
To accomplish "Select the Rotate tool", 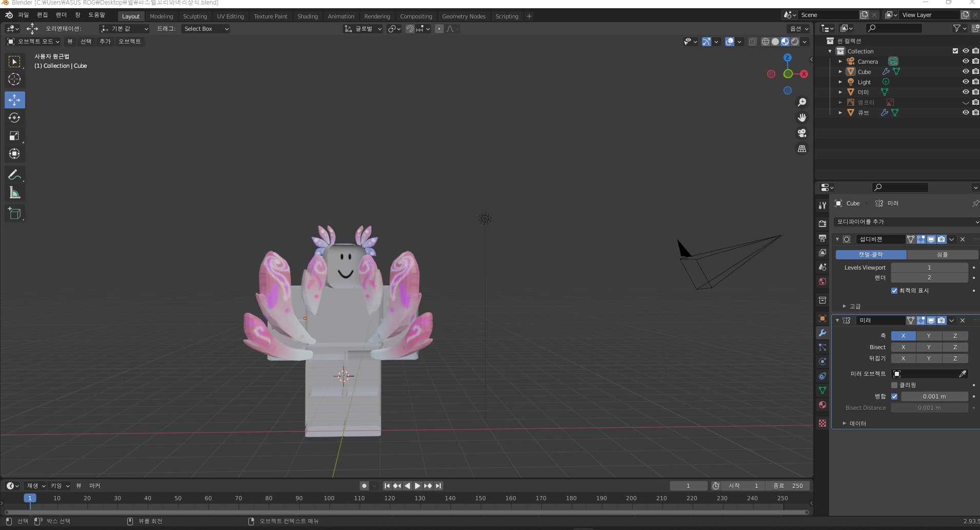I will [14, 118].
